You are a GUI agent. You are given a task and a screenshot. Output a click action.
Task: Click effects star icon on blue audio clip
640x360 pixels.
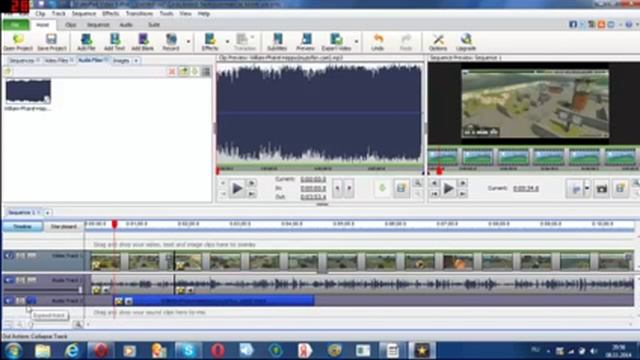119,301
